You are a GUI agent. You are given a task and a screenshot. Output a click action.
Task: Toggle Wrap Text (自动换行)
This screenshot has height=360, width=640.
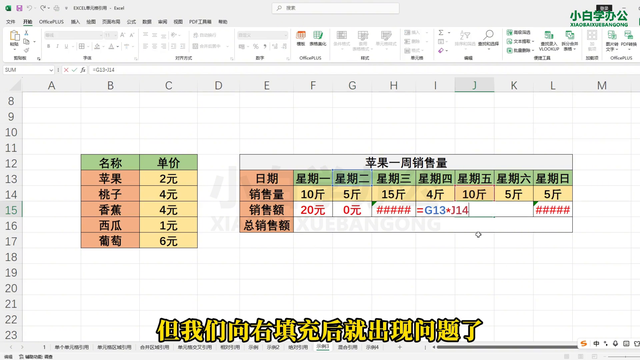click(x=204, y=35)
